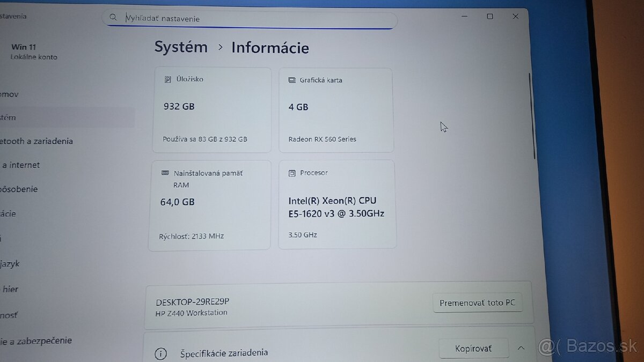Click the Premenovať toto PC button
Screen dimensions: 644x362
(478, 302)
